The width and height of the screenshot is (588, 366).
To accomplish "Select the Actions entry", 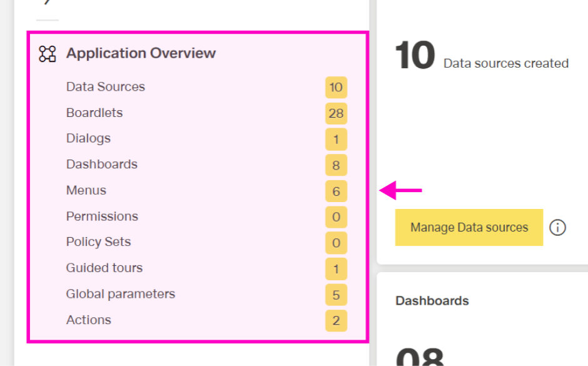I will (x=89, y=320).
